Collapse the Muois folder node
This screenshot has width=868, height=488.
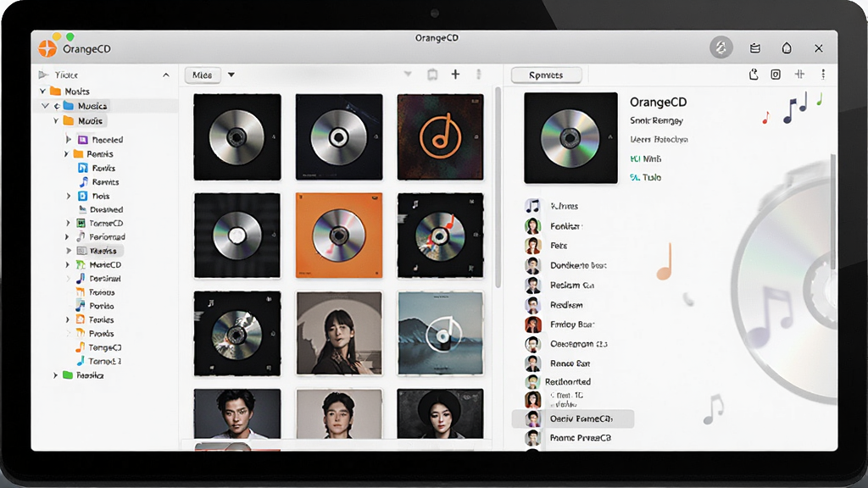pyautogui.click(x=56, y=120)
